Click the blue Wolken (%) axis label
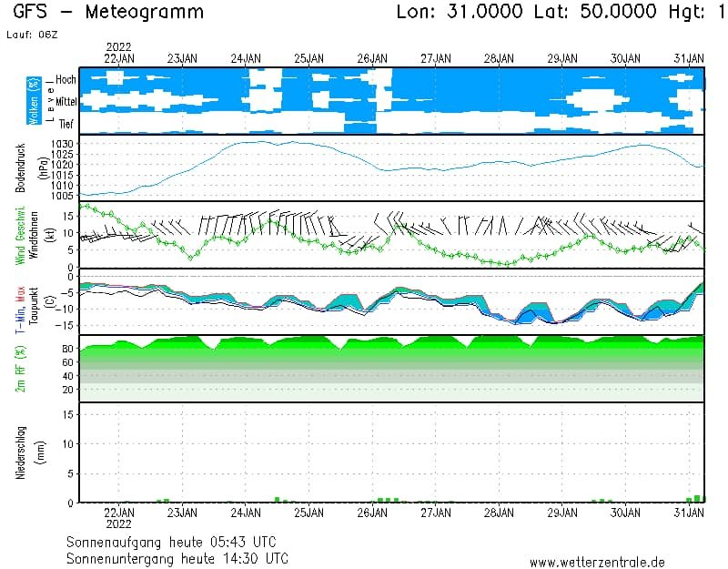The image size is (728, 569). coord(34,100)
